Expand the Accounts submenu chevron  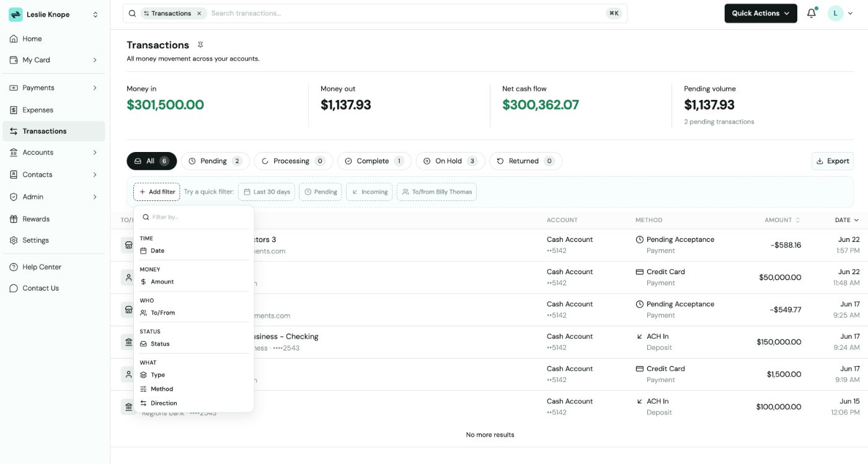tap(95, 152)
